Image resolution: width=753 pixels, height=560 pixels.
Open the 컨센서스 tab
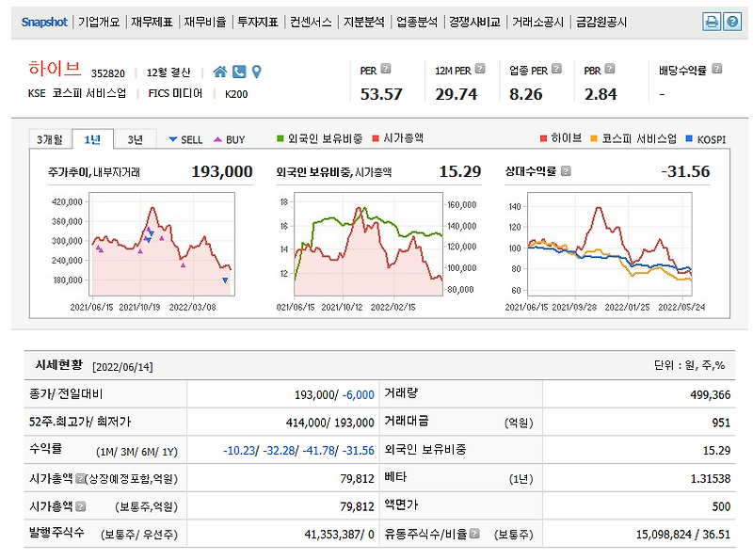point(311,22)
